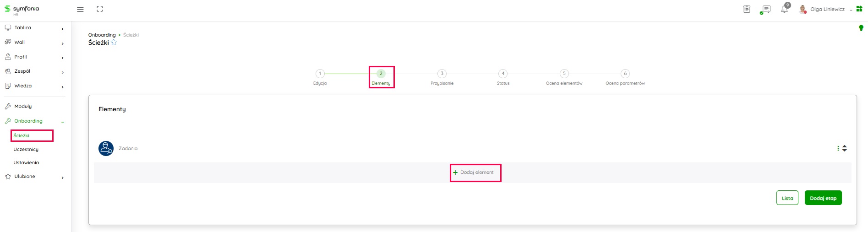Click the green lightbulb tips icon

point(861,28)
